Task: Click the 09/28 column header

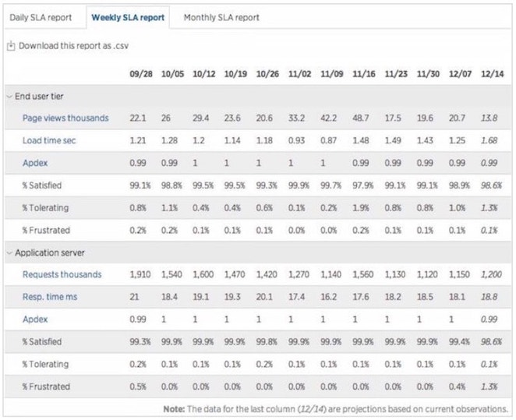Action: click(140, 74)
